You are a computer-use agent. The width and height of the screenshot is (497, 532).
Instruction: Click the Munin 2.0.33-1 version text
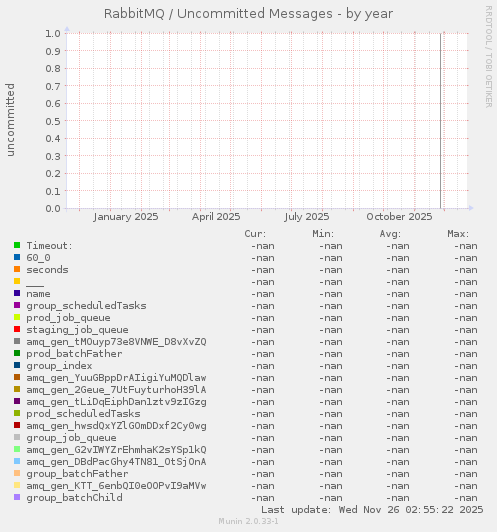pos(248,521)
